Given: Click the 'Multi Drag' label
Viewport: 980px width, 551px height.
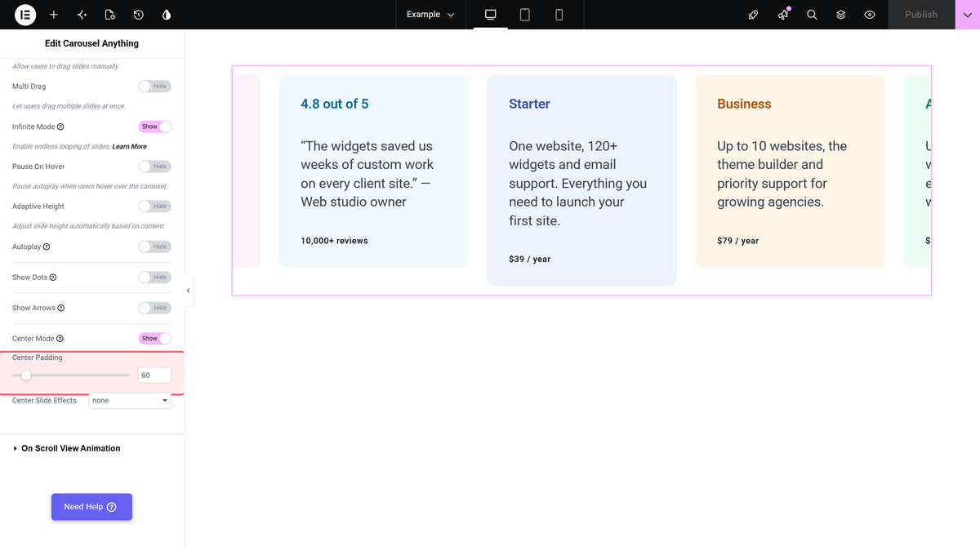Looking at the screenshot, I should click(29, 87).
